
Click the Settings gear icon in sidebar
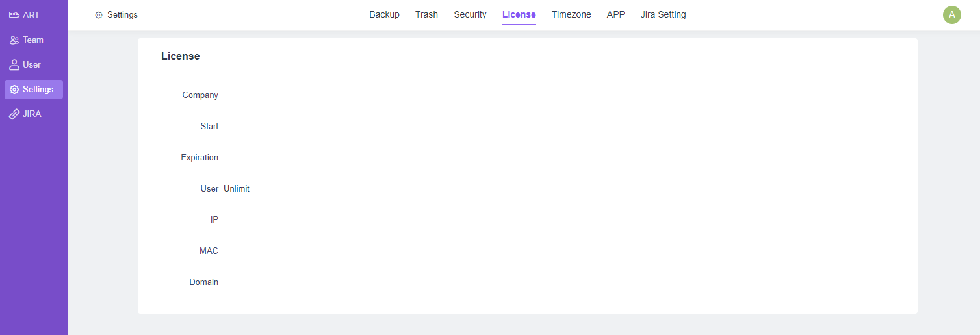click(x=14, y=90)
